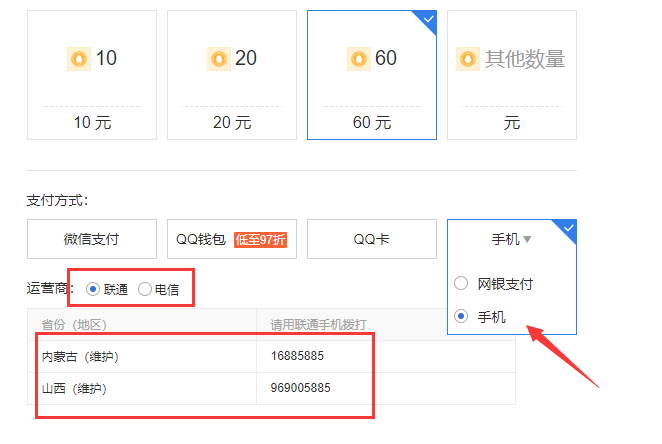Viewport: 662px width, 444px height.
Task: Select the 电信 carrier radio button
Action: coord(144,289)
